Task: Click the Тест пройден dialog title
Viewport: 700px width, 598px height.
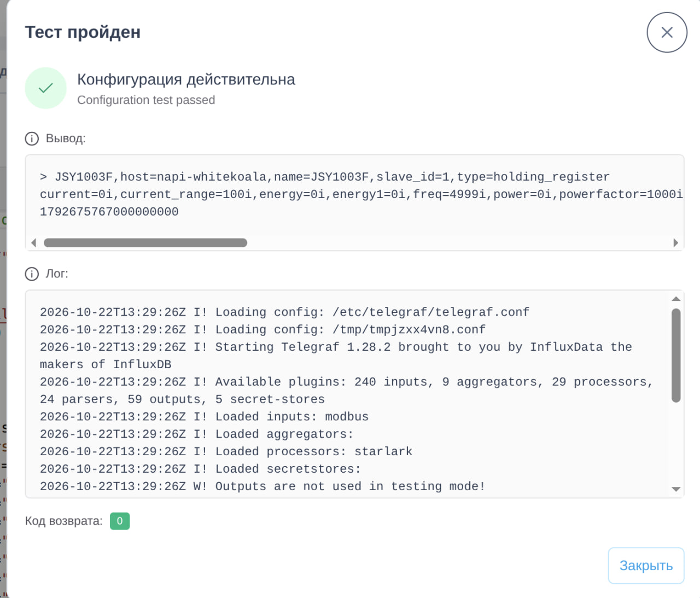Action: (83, 32)
